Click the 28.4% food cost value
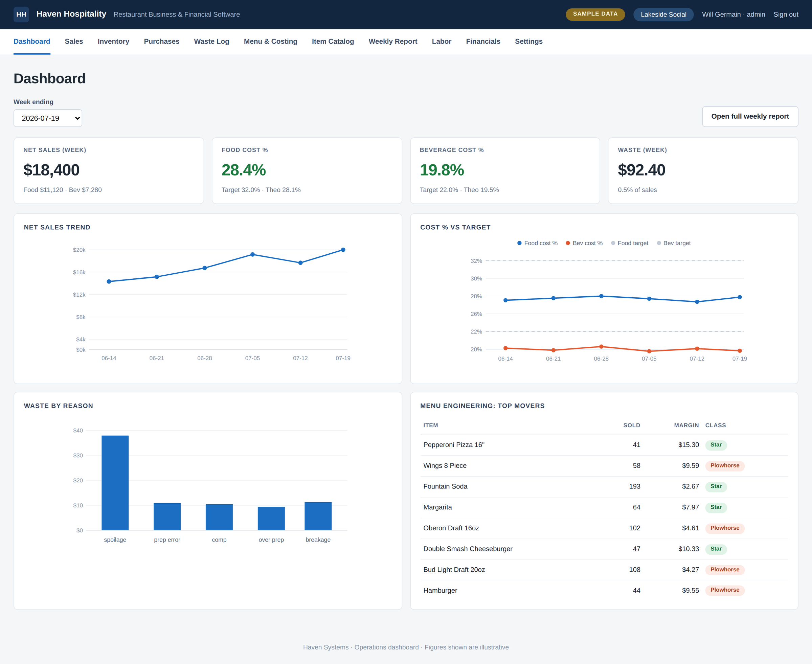Screen dimensions: 812x664 (244, 170)
